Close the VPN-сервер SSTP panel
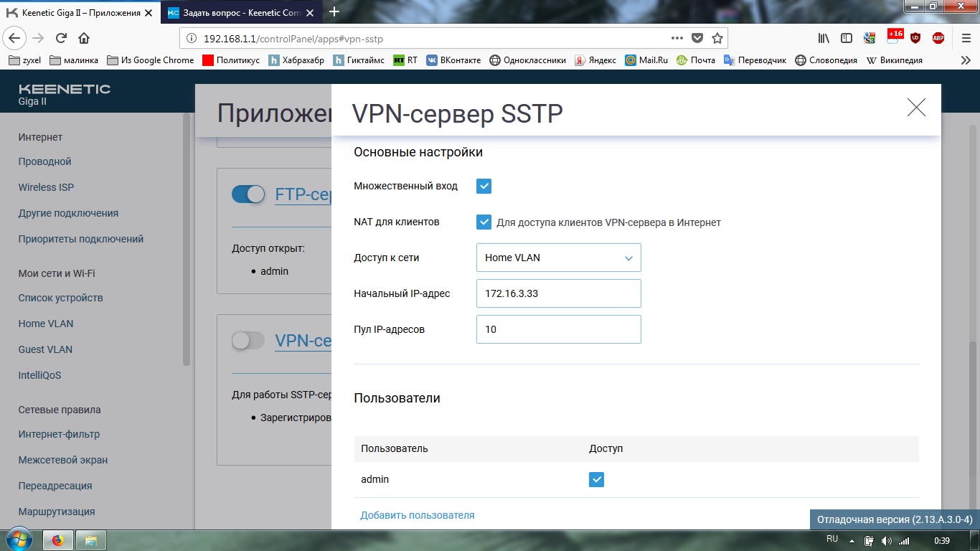 [916, 108]
